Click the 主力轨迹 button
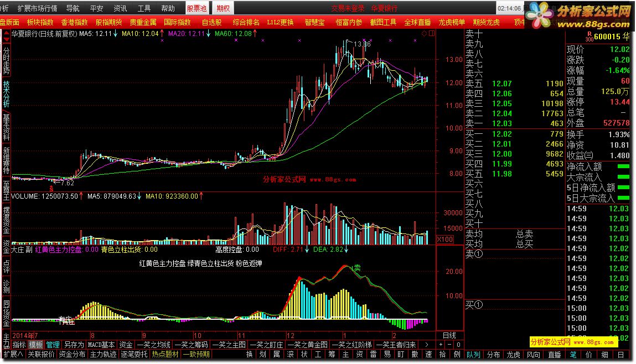 (103, 354)
